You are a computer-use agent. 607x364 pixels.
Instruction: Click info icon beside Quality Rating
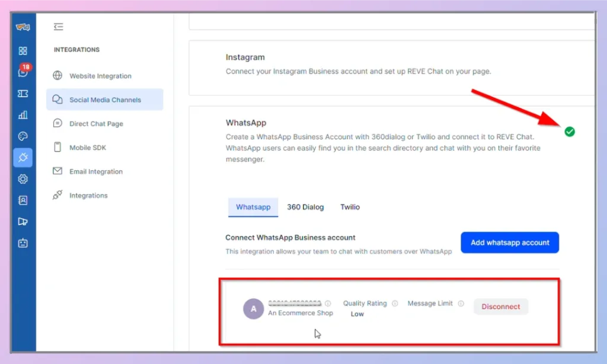point(395,304)
